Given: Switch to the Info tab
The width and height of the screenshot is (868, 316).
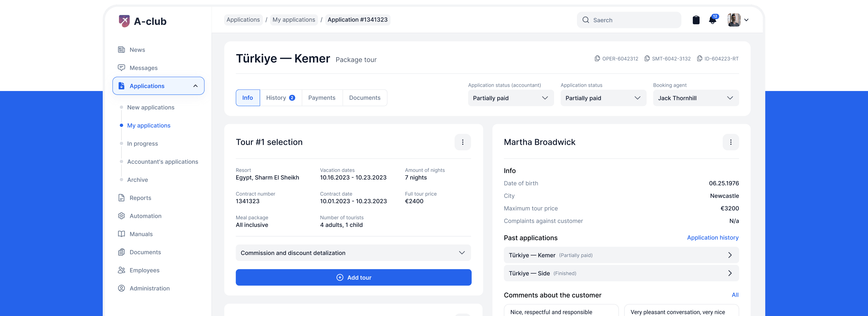Looking at the screenshot, I should 248,98.
